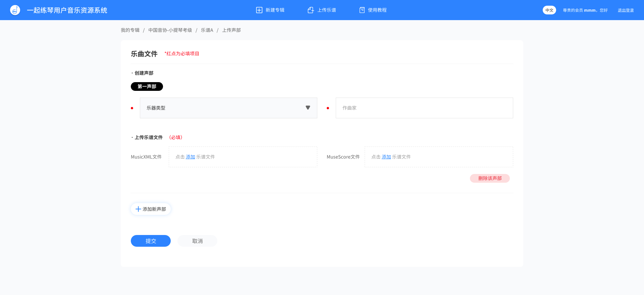The image size is (644, 295).
Task: Click 添加 link for MusicXML文件
Action: pyautogui.click(x=191, y=157)
